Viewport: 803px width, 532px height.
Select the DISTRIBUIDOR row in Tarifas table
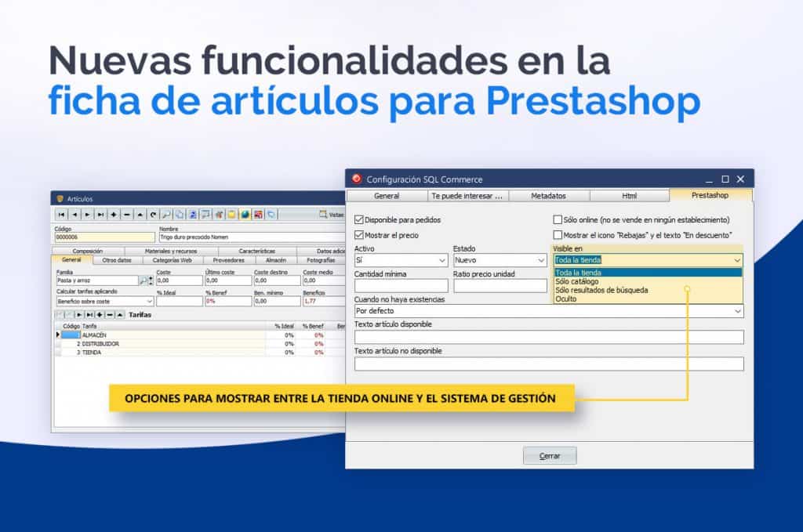[x=100, y=344]
